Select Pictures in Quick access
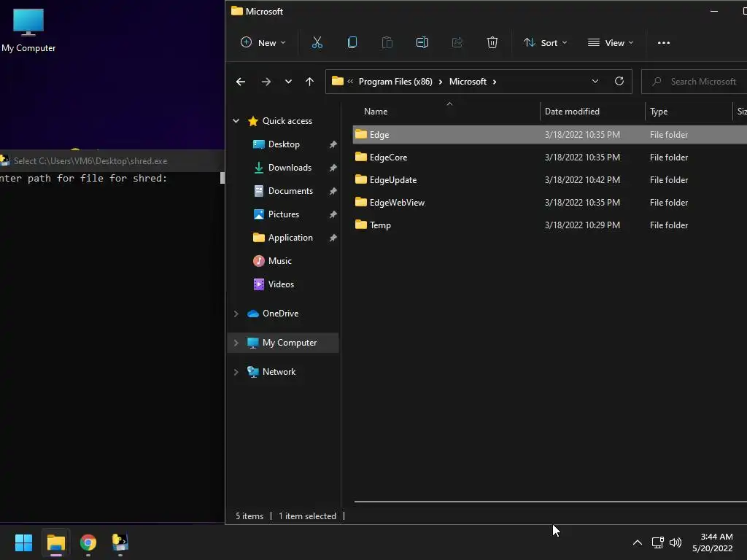 click(284, 214)
